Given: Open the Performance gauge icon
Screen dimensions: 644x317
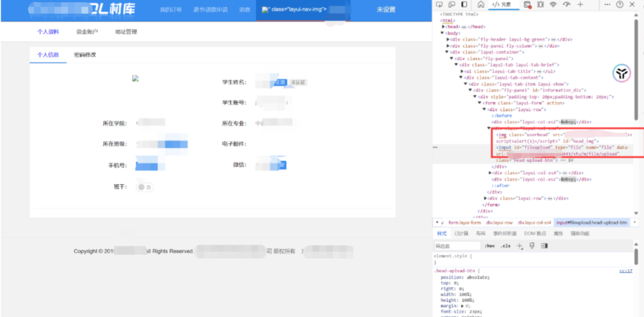Looking at the screenshot, I should click(x=567, y=4).
